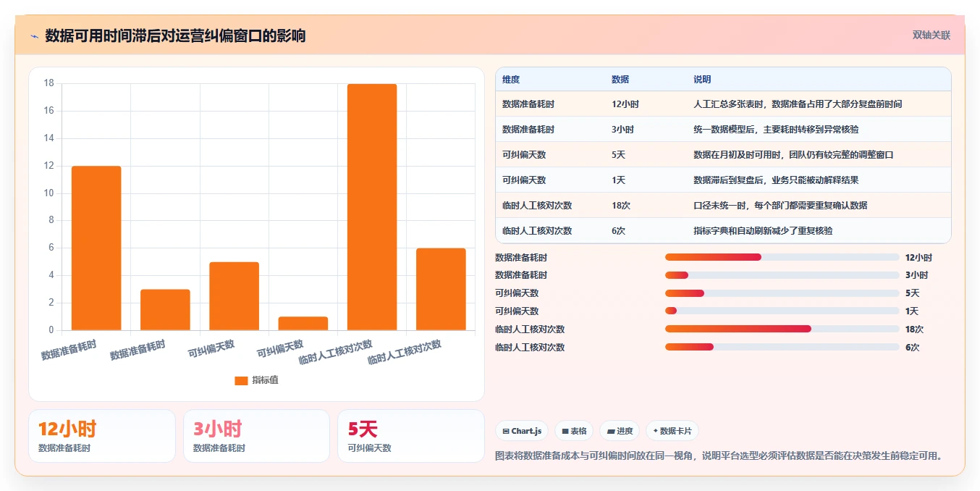
Task: Select the 5天 cell in the table
Action: (x=619, y=155)
